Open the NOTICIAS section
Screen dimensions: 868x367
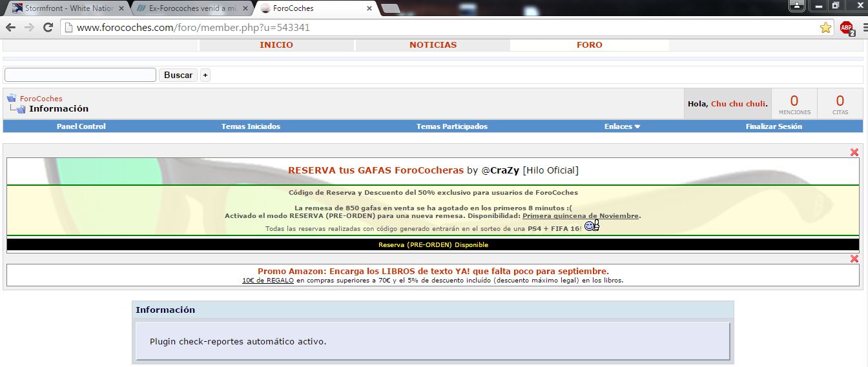[433, 45]
